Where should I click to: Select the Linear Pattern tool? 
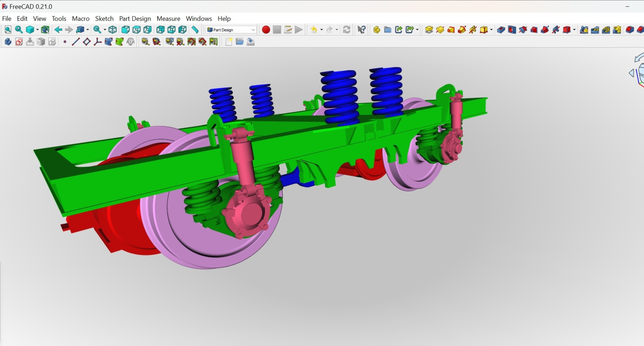click(595, 30)
